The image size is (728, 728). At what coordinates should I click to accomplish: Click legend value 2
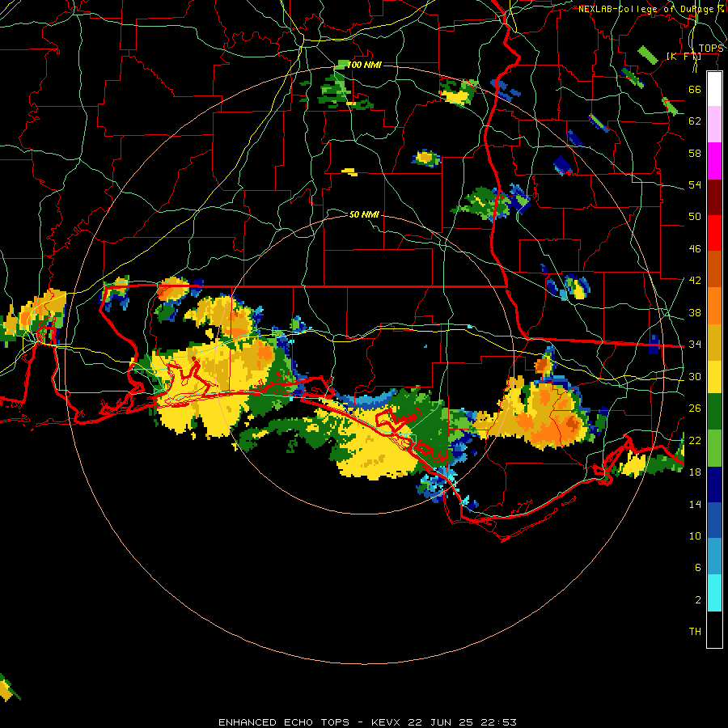(697, 600)
